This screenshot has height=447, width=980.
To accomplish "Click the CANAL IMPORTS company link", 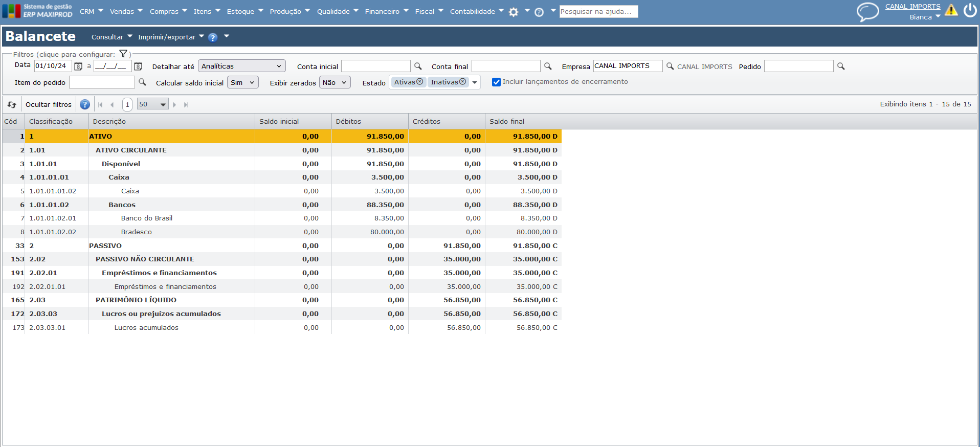I will (912, 7).
